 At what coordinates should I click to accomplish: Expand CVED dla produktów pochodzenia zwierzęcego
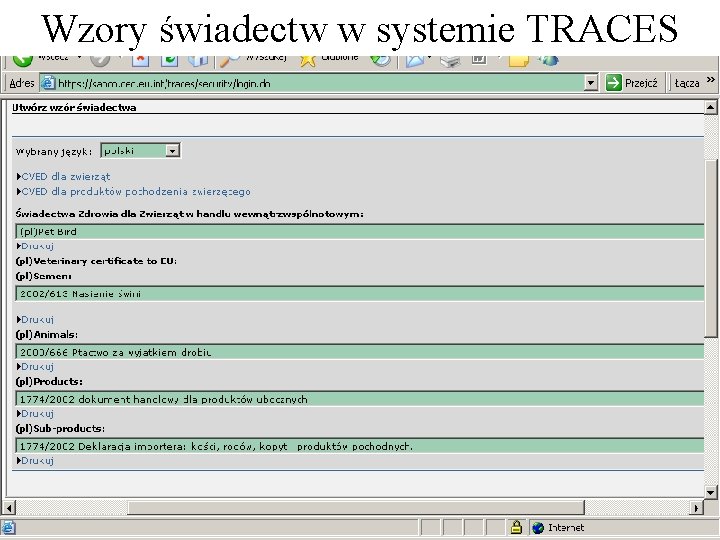pos(134,192)
